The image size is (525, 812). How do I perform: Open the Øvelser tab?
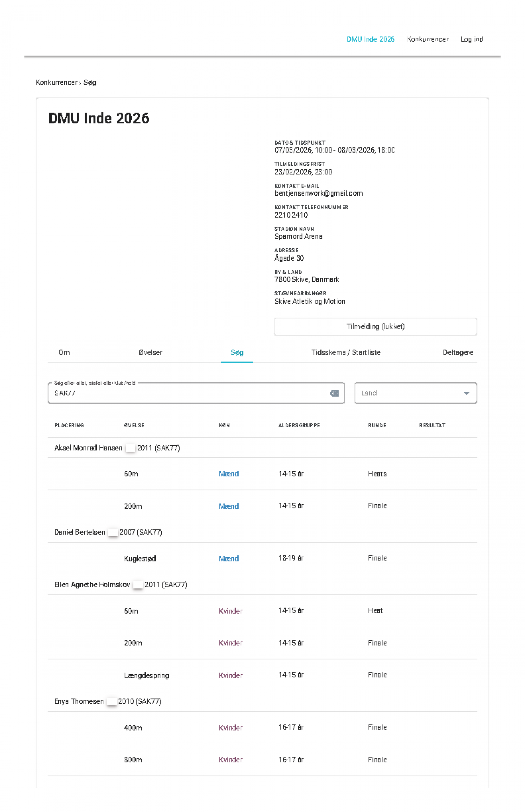[x=150, y=352]
